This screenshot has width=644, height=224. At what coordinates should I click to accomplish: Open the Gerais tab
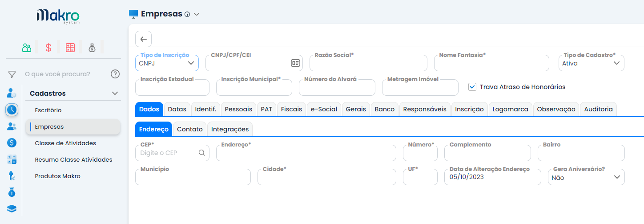tap(356, 109)
